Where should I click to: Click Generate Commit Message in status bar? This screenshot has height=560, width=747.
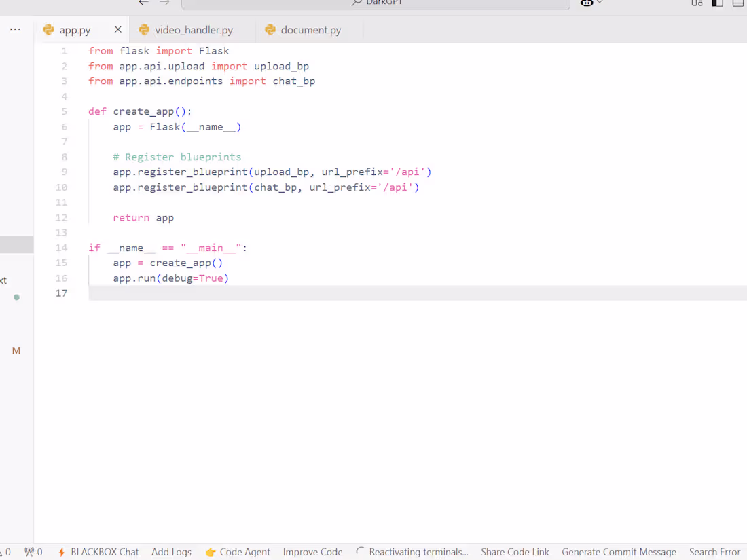619,552
